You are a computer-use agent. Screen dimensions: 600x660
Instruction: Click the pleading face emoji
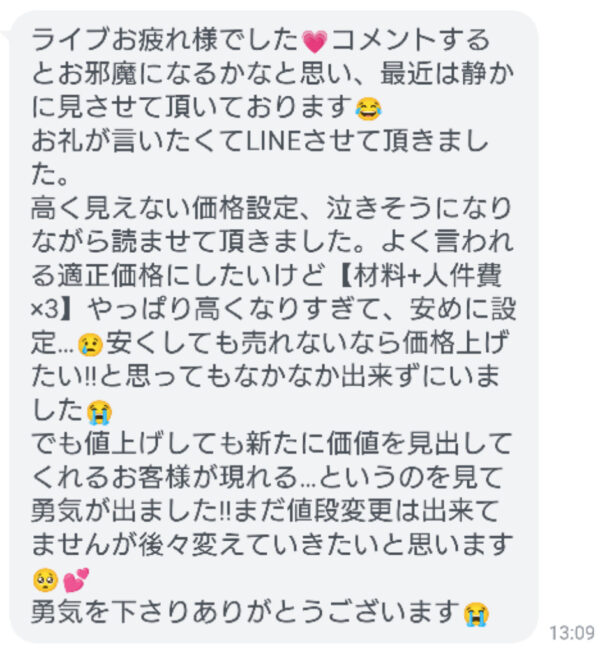45,580
